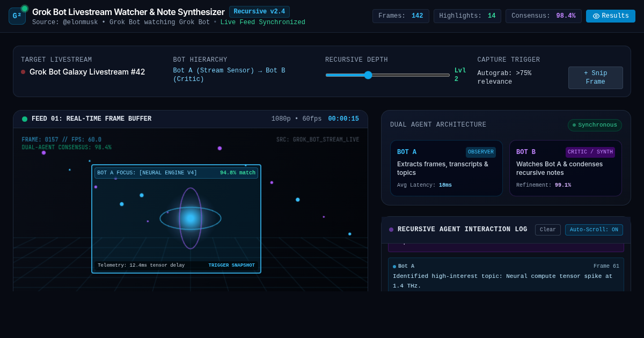
Task: Click Refinement: 99.1% on Bot B card
Action: (544, 185)
